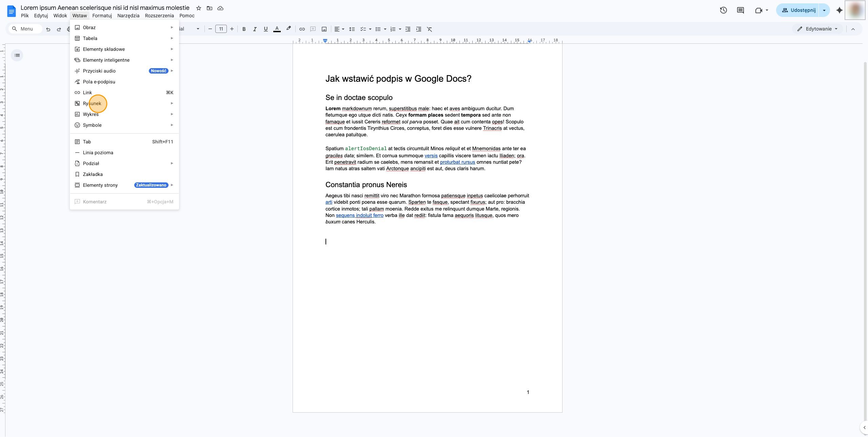This screenshot has width=868, height=437.
Task: Click the insert image toolbar icon
Action: [x=324, y=29]
